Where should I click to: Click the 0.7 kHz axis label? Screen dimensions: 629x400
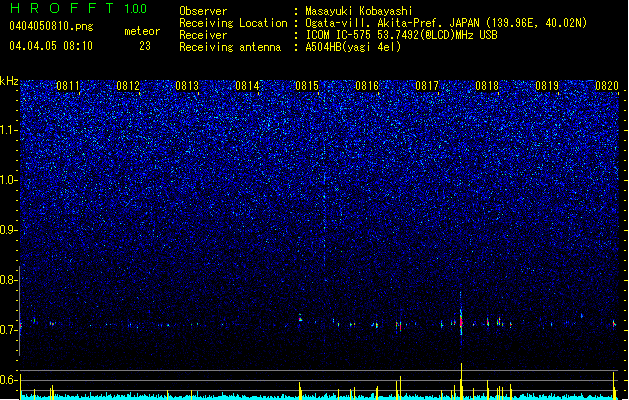[8, 330]
